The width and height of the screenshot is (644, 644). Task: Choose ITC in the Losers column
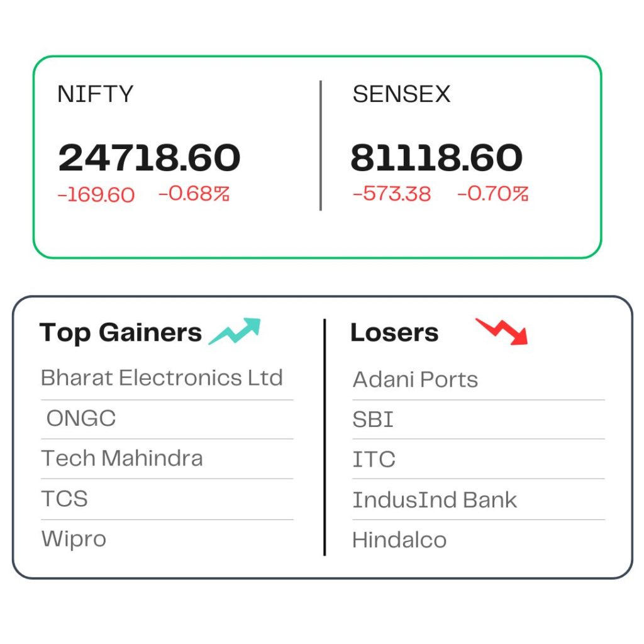(x=374, y=459)
